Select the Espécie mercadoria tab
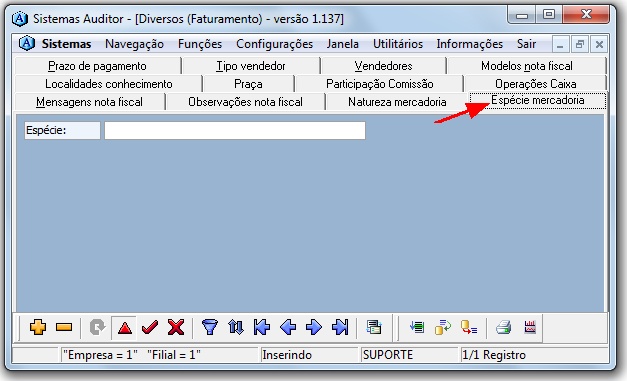This screenshot has height=381, width=627. (x=538, y=100)
